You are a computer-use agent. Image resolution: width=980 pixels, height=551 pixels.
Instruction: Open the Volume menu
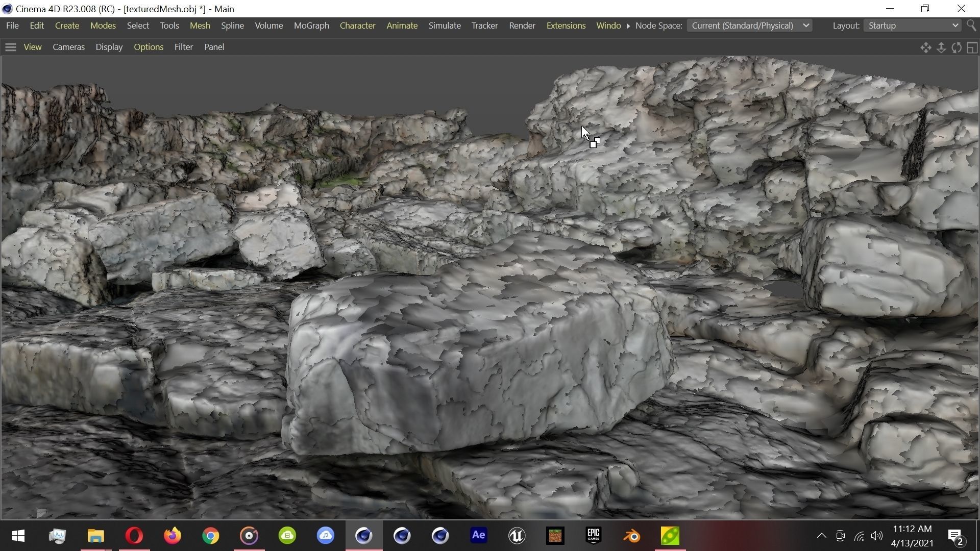click(x=268, y=26)
